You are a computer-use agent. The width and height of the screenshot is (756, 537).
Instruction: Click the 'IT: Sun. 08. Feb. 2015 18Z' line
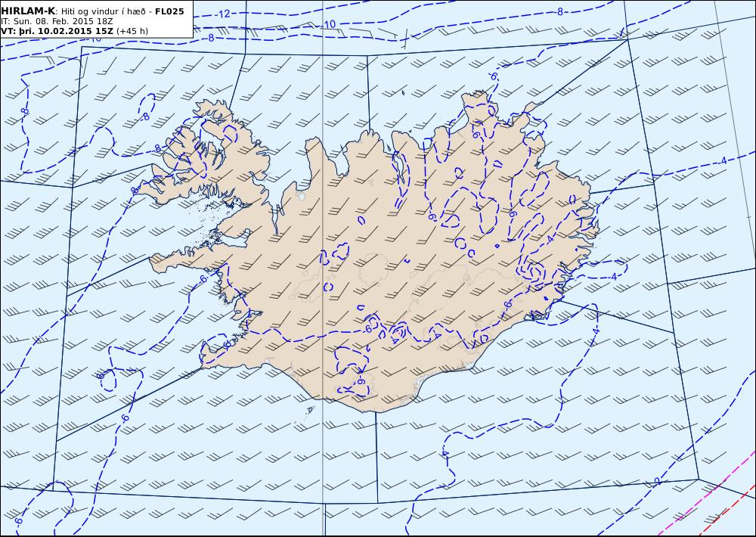pyautogui.click(x=57, y=21)
